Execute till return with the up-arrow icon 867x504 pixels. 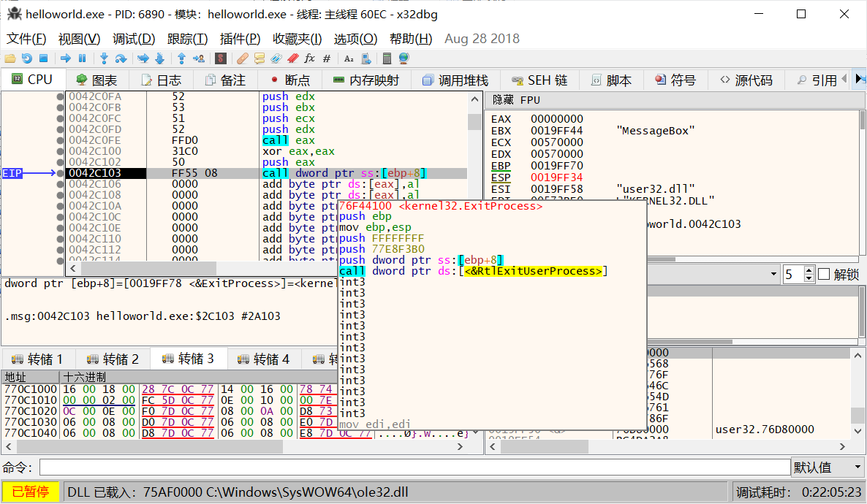click(x=181, y=58)
